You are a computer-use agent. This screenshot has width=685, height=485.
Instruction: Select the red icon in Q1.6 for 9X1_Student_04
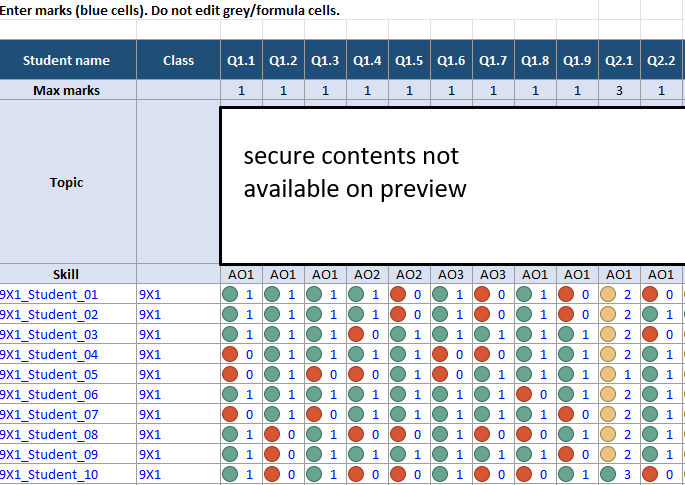[x=440, y=354]
